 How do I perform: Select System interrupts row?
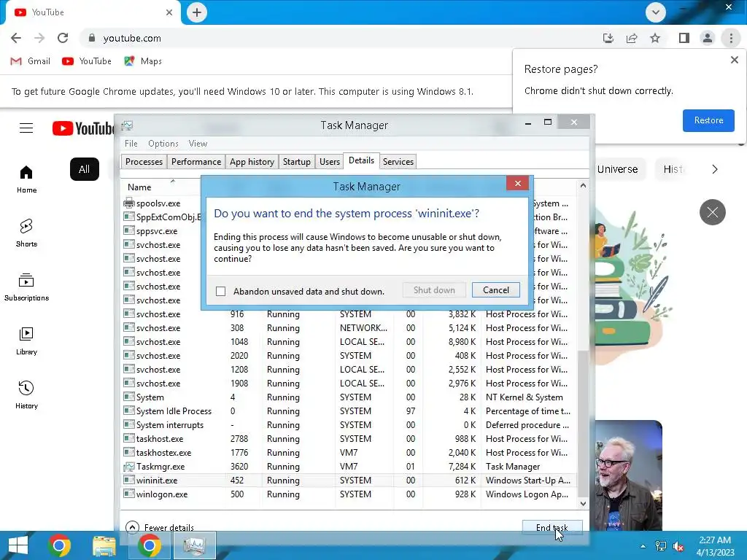tap(348, 425)
